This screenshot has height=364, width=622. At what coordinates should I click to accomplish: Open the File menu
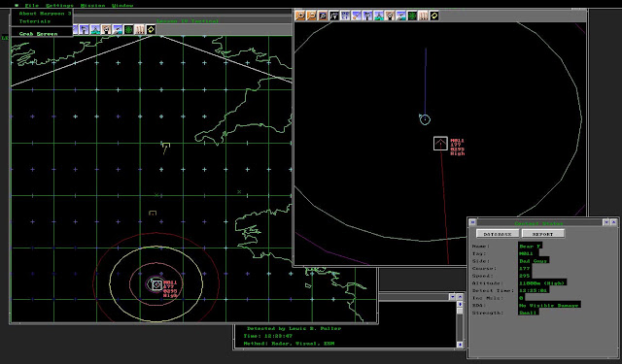(x=32, y=6)
